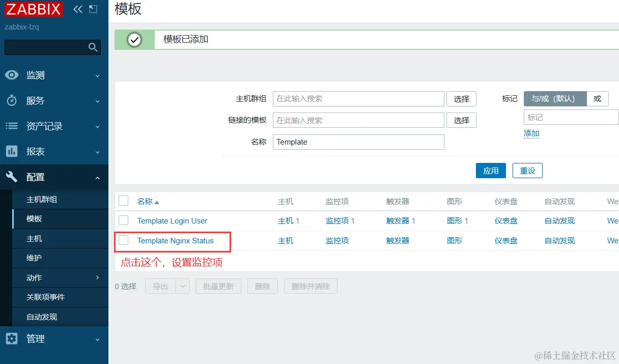Tick the select-all checkbox in table header

[x=124, y=201]
